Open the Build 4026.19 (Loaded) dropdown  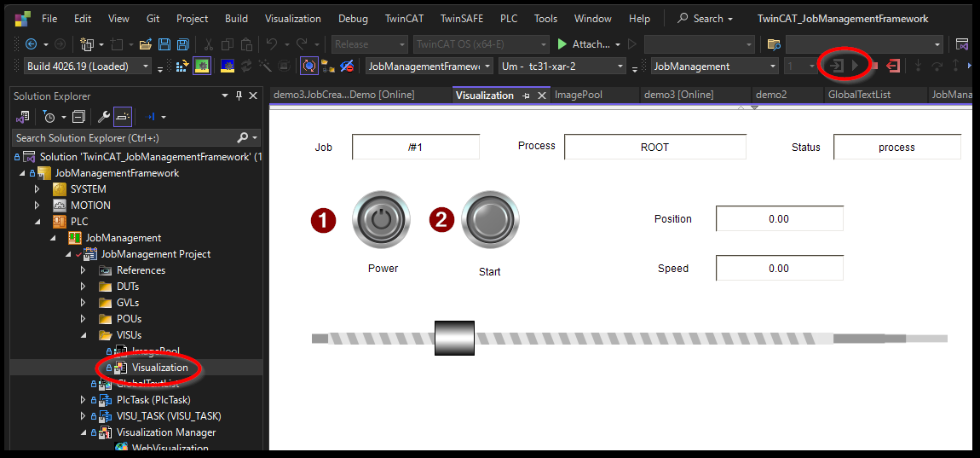[147, 66]
